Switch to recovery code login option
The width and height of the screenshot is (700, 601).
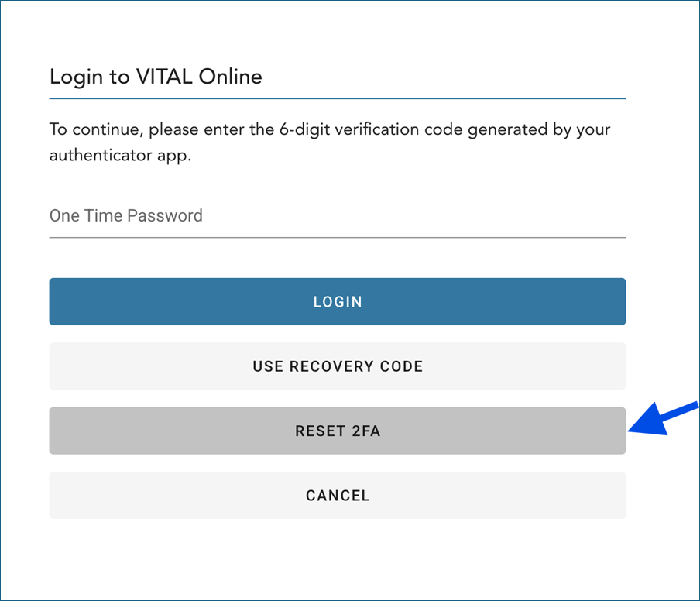click(337, 366)
